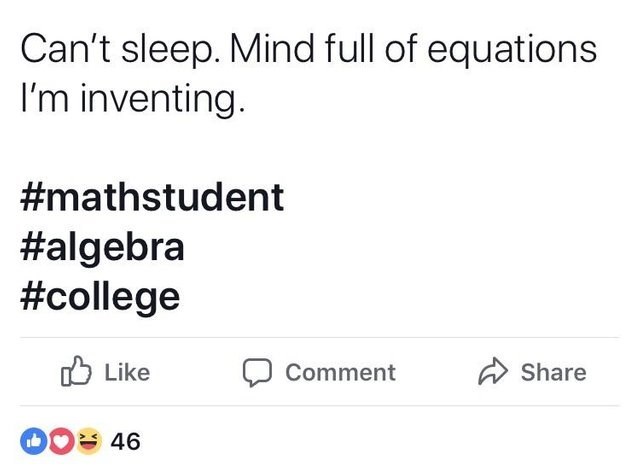Screen dimensions: 640x474
Task: Open the #mathstudent hashtag
Action: tap(152, 196)
